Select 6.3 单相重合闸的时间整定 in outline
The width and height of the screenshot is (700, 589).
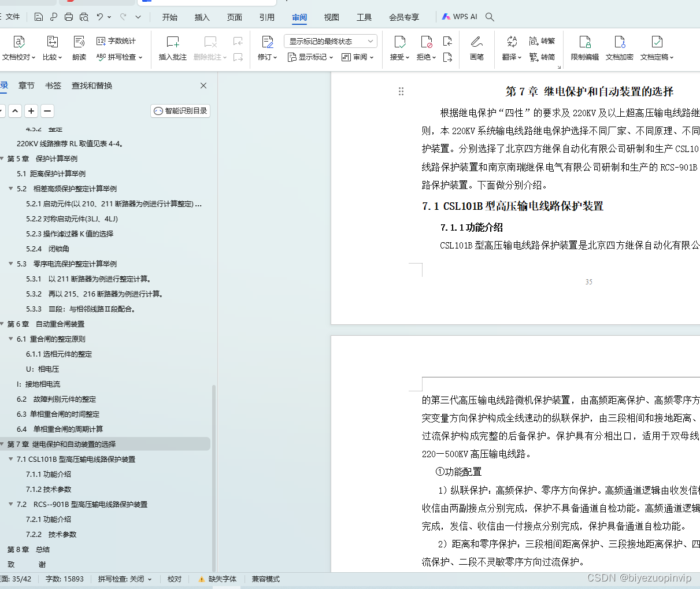click(58, 414)
